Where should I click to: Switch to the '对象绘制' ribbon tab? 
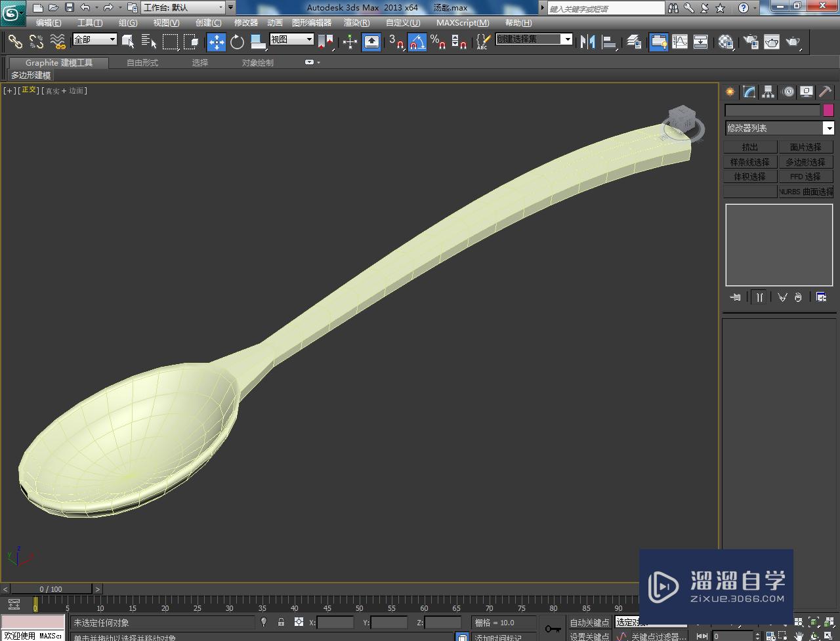[x=257, y=63]
